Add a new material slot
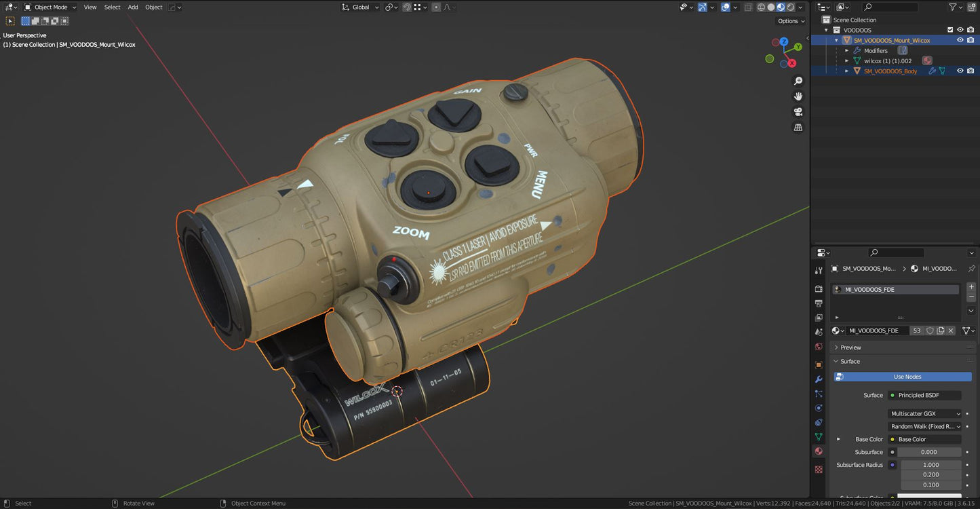 [971, 287]
